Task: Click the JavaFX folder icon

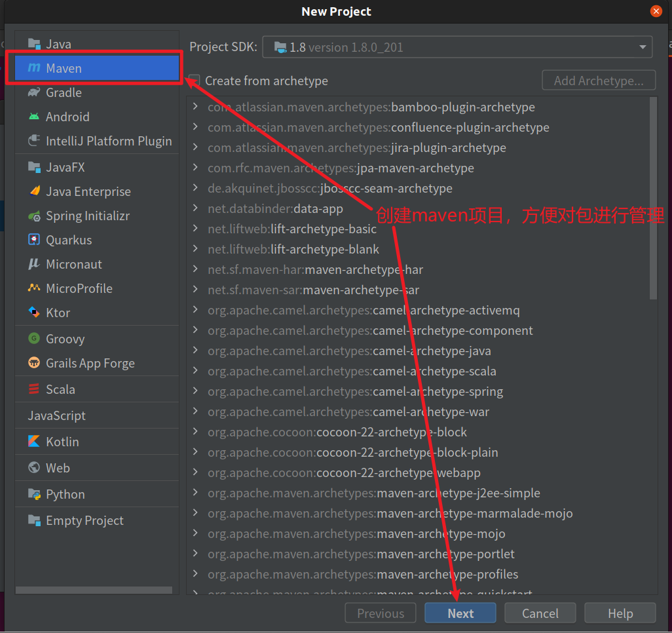Action: (x=34, y=167)
